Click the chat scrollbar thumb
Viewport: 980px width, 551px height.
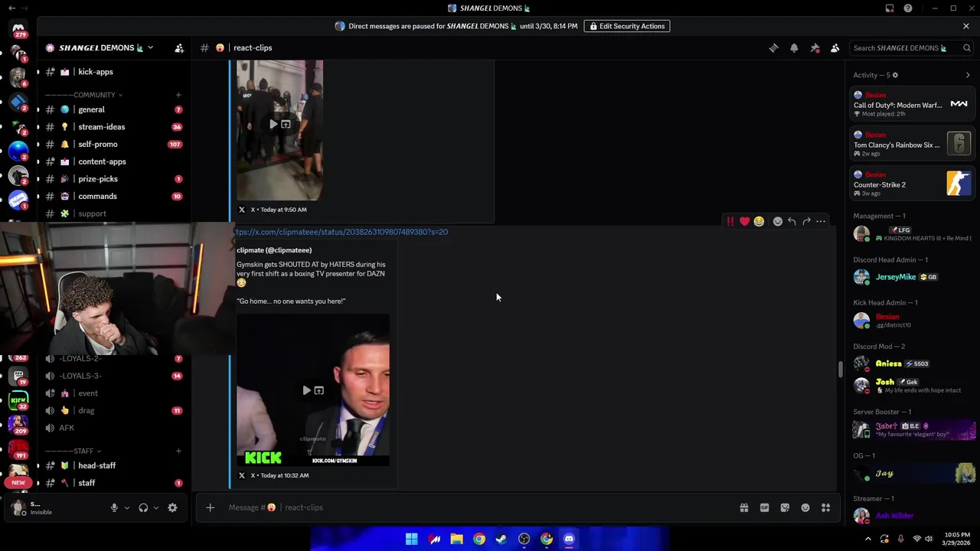coord(840,369)
